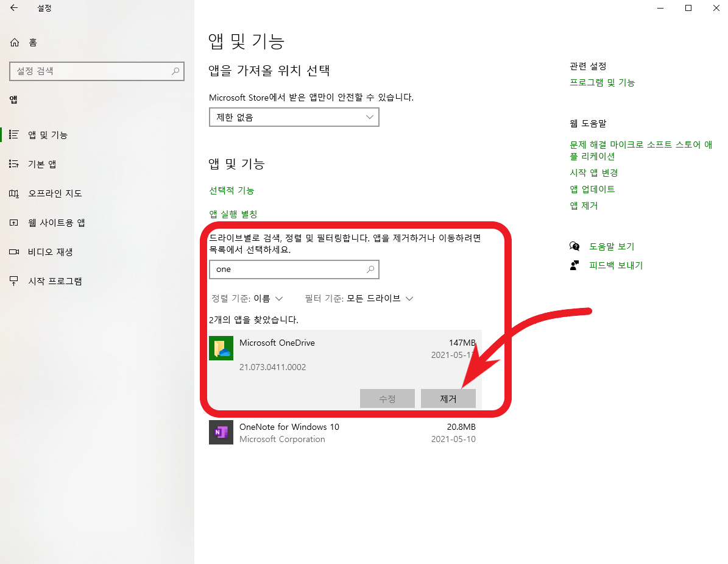This screenshot has width=728, height=564.
Task: Click the 147MB size value
Action: point(462,343)
